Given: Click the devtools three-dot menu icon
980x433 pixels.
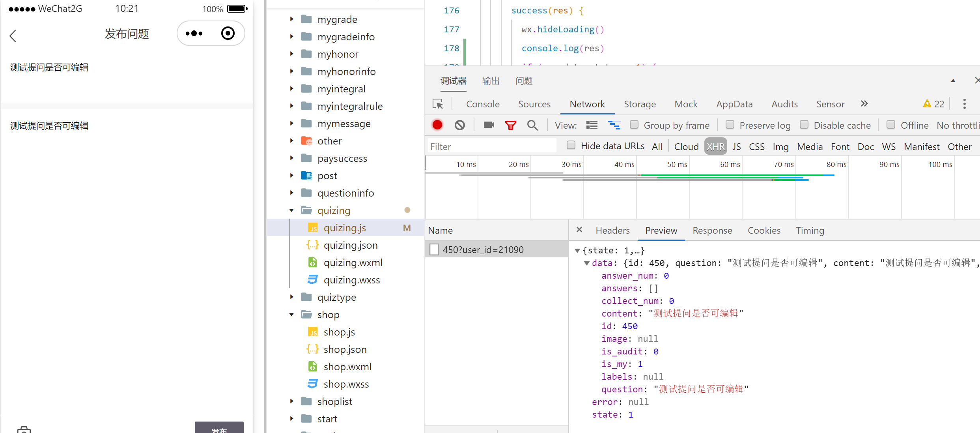Looking at the screenshot, I should [964, 104].
